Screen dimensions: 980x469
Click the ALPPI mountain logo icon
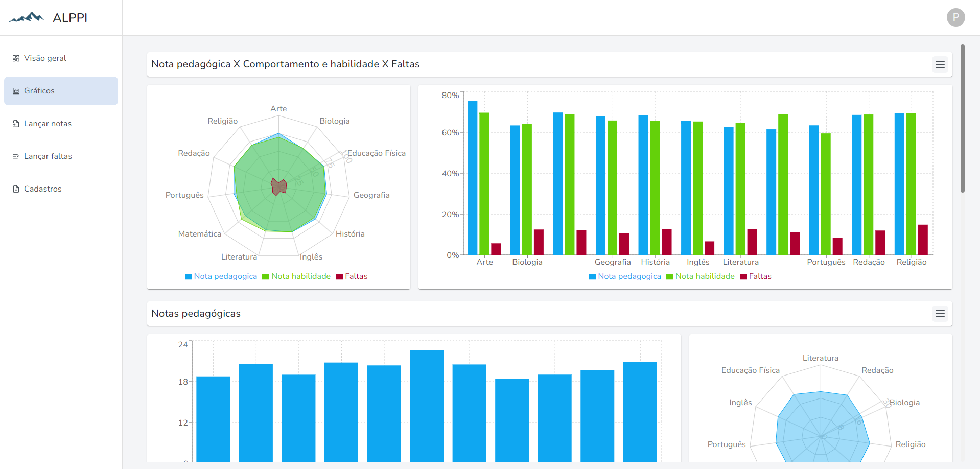pos(27,17)
